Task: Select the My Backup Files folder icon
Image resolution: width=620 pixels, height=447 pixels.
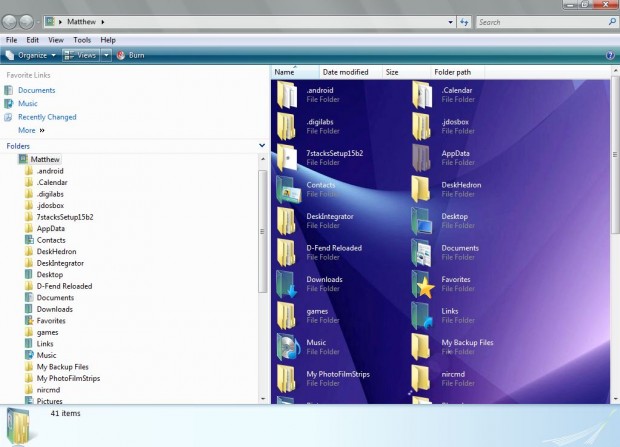Action: click(420, 347)
